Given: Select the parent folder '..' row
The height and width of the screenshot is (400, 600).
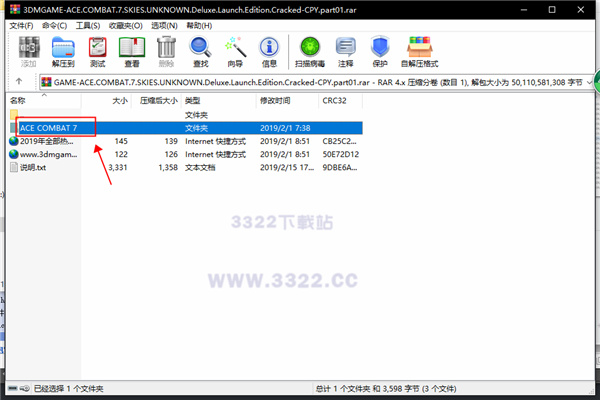Looking at the screenshot, I should tap(185, 115).
